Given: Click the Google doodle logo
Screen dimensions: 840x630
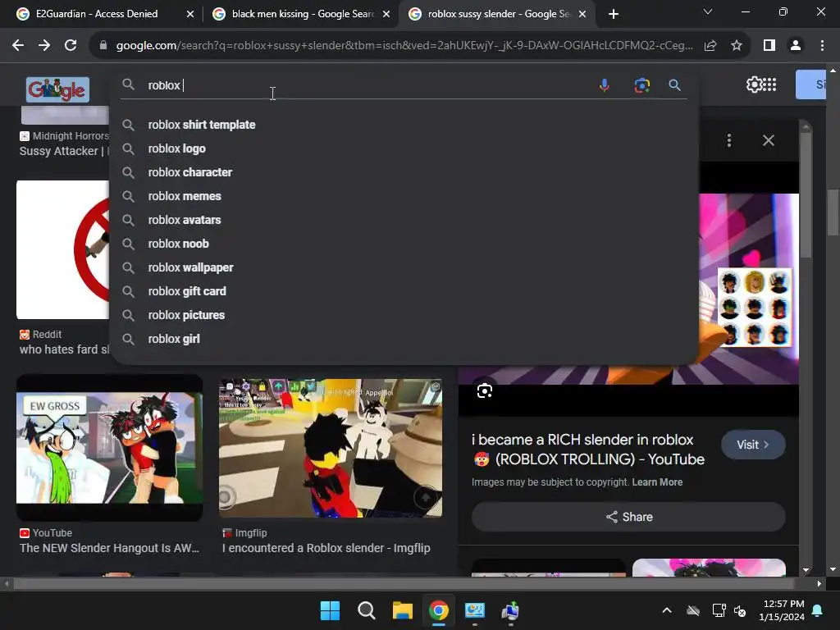Looking at the screenshot, I should click(58, 89).
